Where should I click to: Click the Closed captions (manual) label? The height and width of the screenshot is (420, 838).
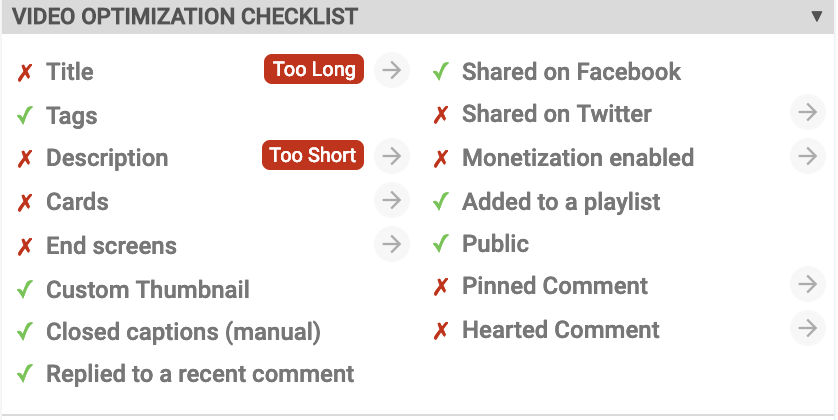pos(183,332)
